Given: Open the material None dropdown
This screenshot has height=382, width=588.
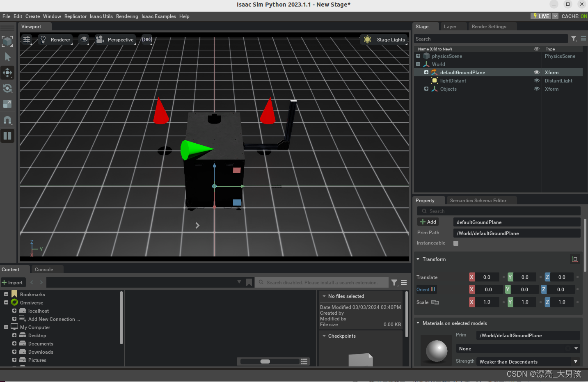Looking at the screenshot, I should coord(518,348).
